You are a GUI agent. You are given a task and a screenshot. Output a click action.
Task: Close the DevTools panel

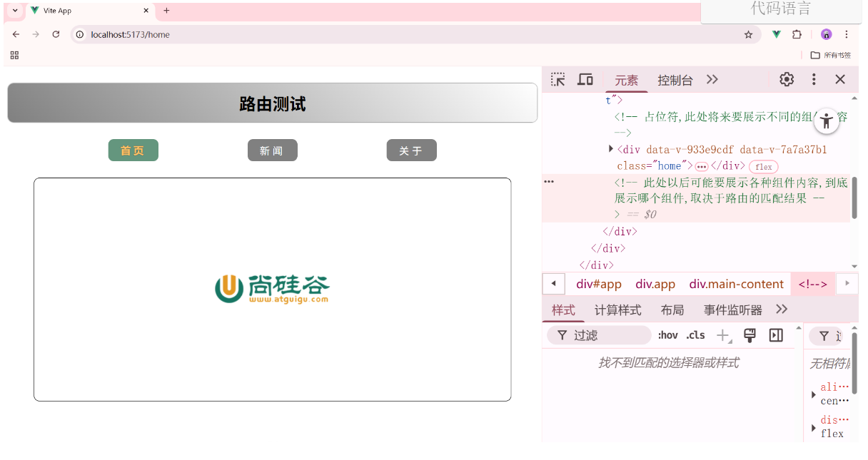840,79
